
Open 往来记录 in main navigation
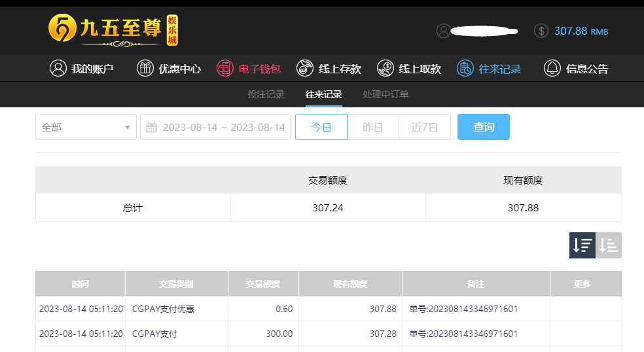(489, 68)
